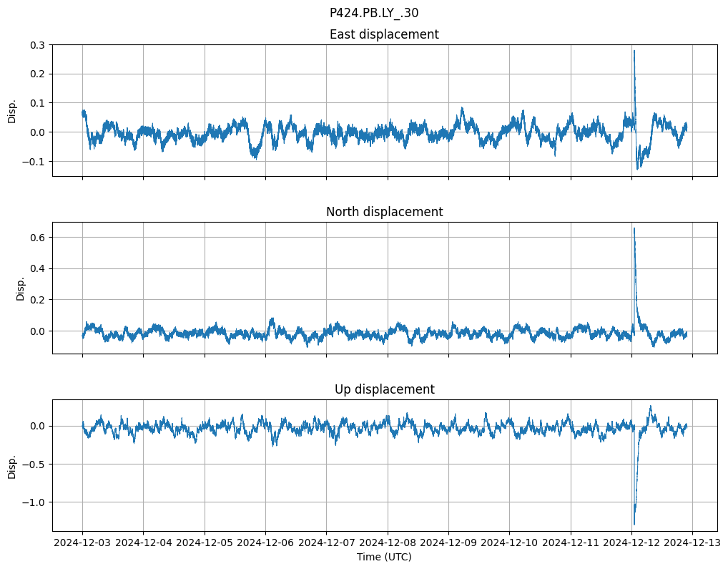Click the 2024-12-06 date tick label
The image size is (728, 569).
(x=265, y=543)
